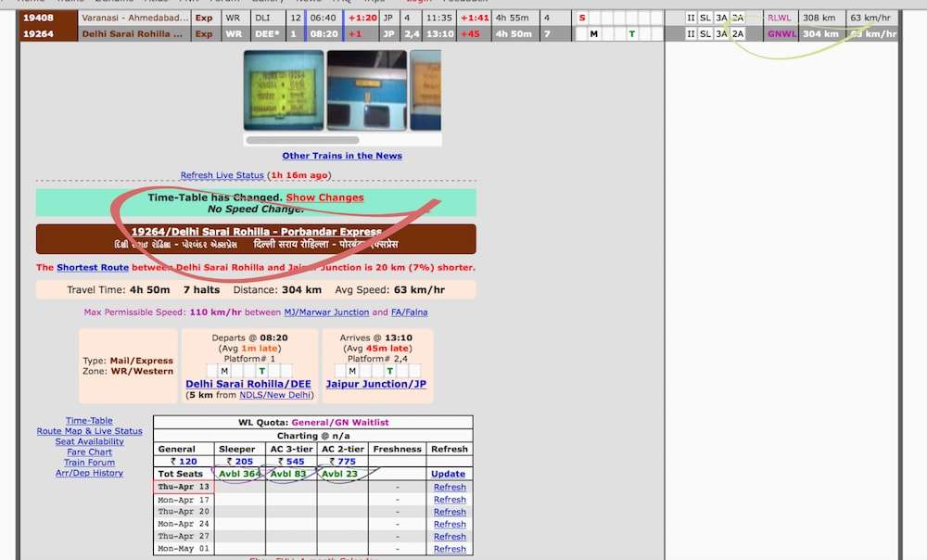Open the partially visible third photo thumbnail
927x560 pixels.
point(425,90)
